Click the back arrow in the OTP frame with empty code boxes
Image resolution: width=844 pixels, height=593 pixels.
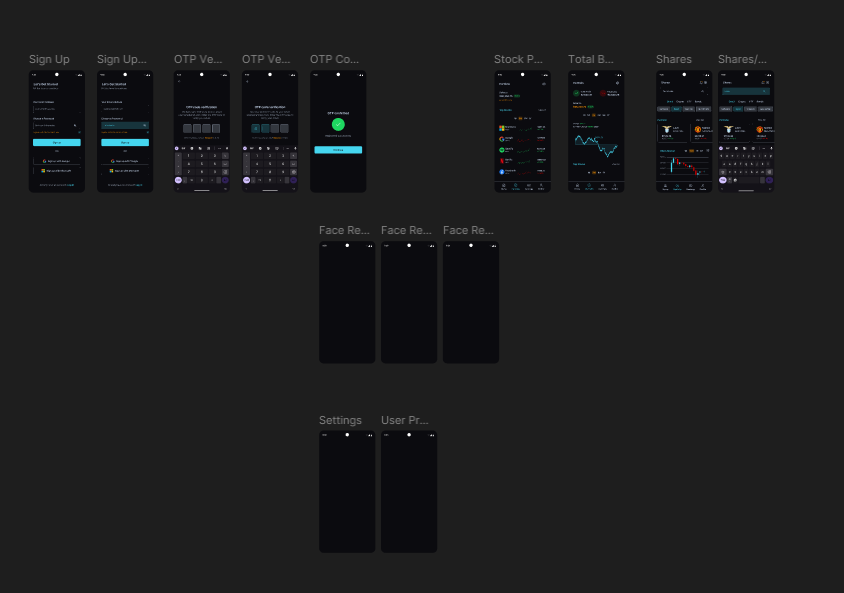tap(179, 81)
